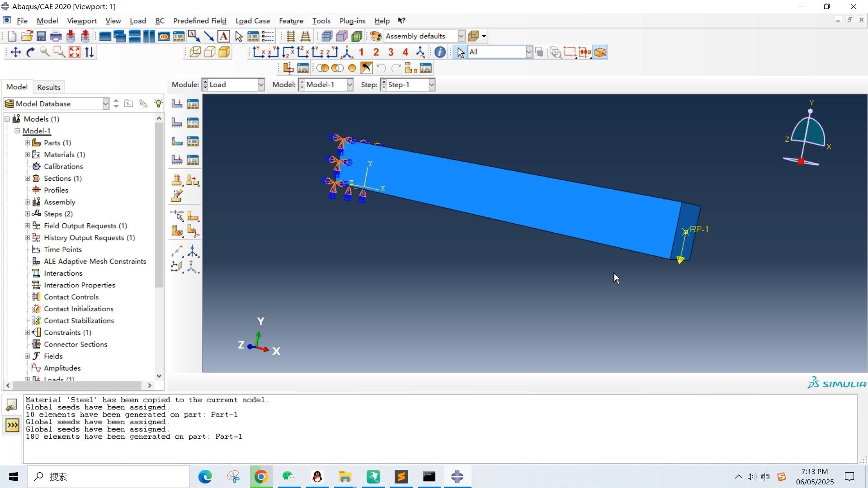Screen dimensions: 868x488
Task: Select the Connector Sections tree item
Action: [75, 344]
